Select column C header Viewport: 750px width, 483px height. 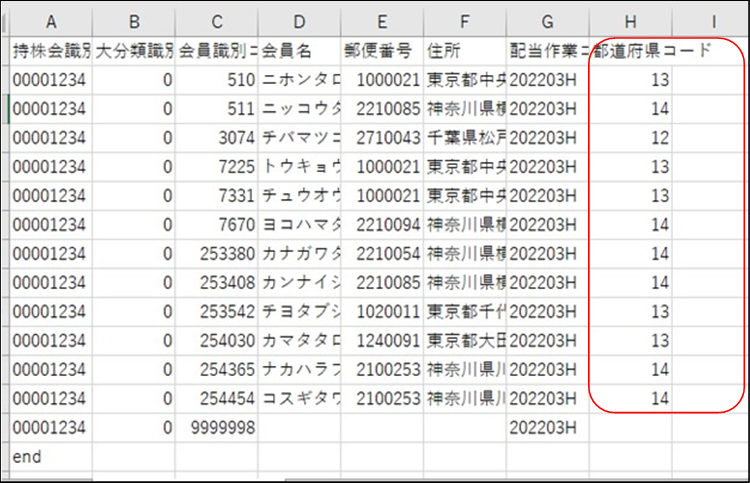click(216, 22)
